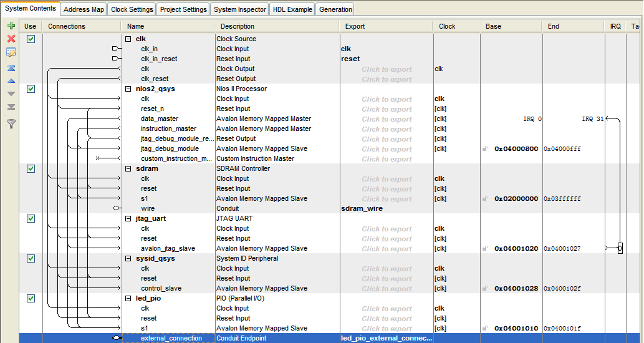Select the led_pio_external_connection export name

click(387, 338)
